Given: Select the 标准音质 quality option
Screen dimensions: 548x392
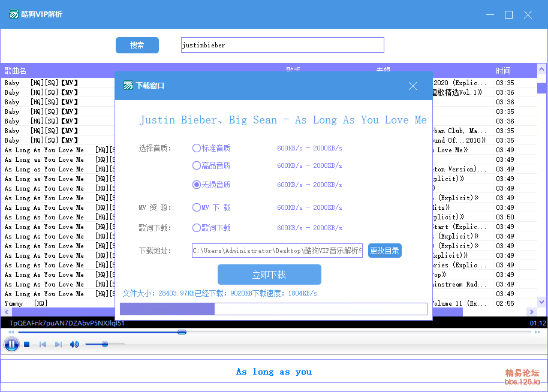Looking at the screenshot, I should pyautogui.click(x=211, y=148).
